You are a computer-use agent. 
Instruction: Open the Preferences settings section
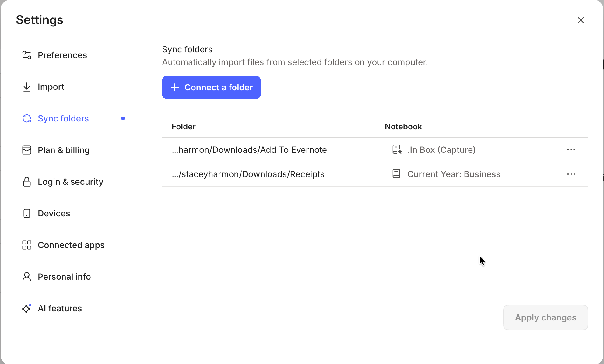tap(62, 55)
